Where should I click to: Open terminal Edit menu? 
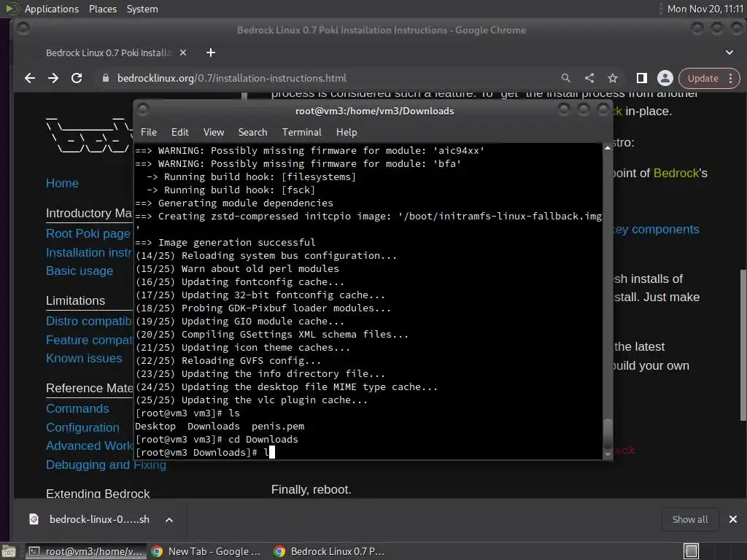[180, 132]
